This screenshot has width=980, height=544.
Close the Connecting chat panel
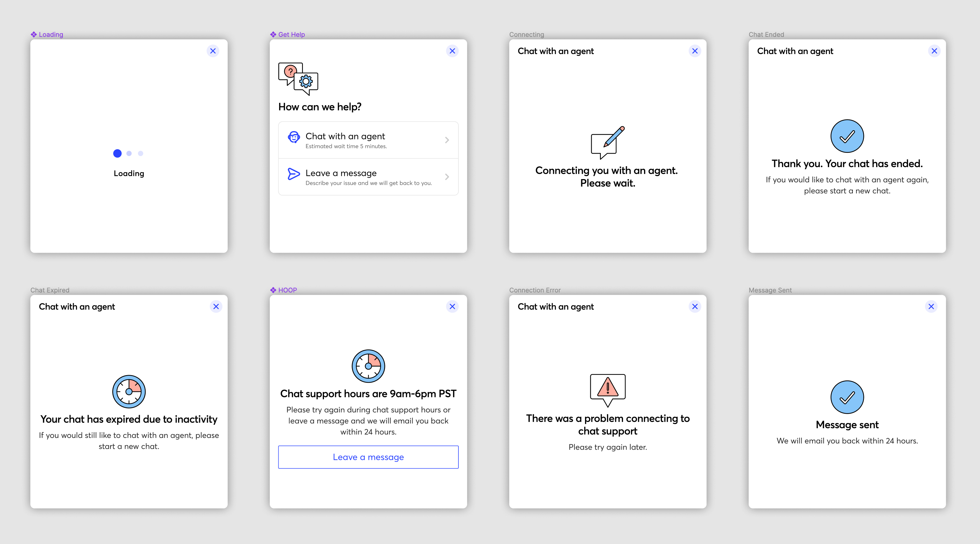[695, 51]
